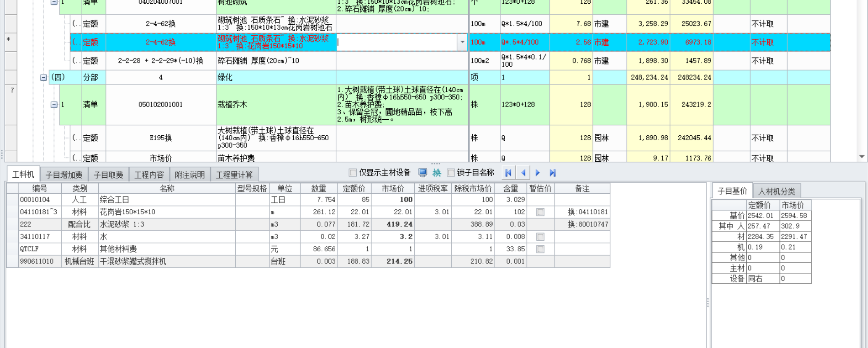Select 子目基价 tab
Viewport: 868px width, 348px height.
732,191
